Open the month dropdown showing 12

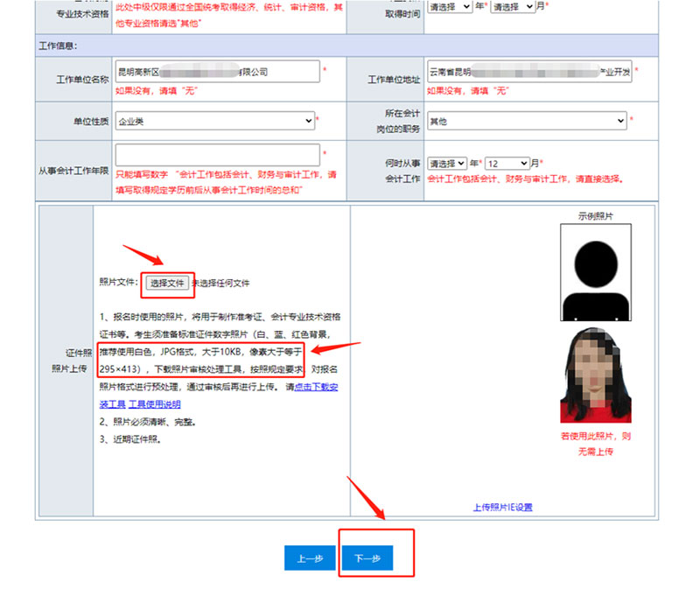[x=507, y=164]
